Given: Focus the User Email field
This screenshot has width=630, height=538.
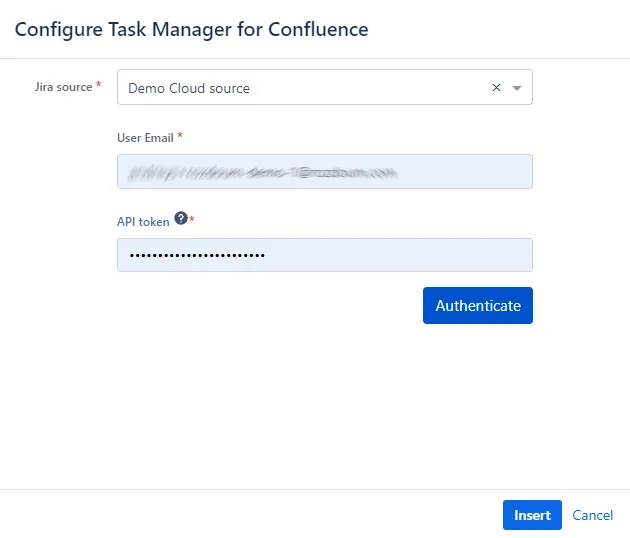Looking at the screenshot, I should [325, 172].
